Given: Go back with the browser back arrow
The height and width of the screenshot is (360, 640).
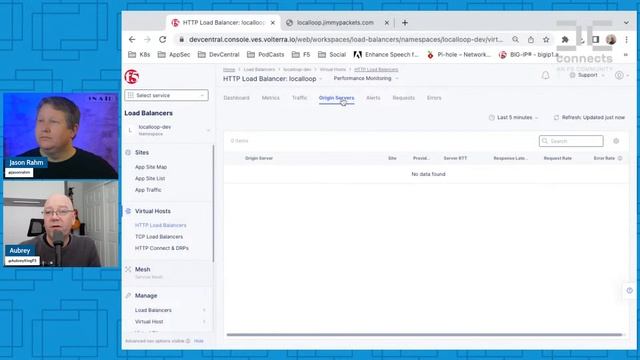Looking at the screenshot, I should tap(132, 40).
